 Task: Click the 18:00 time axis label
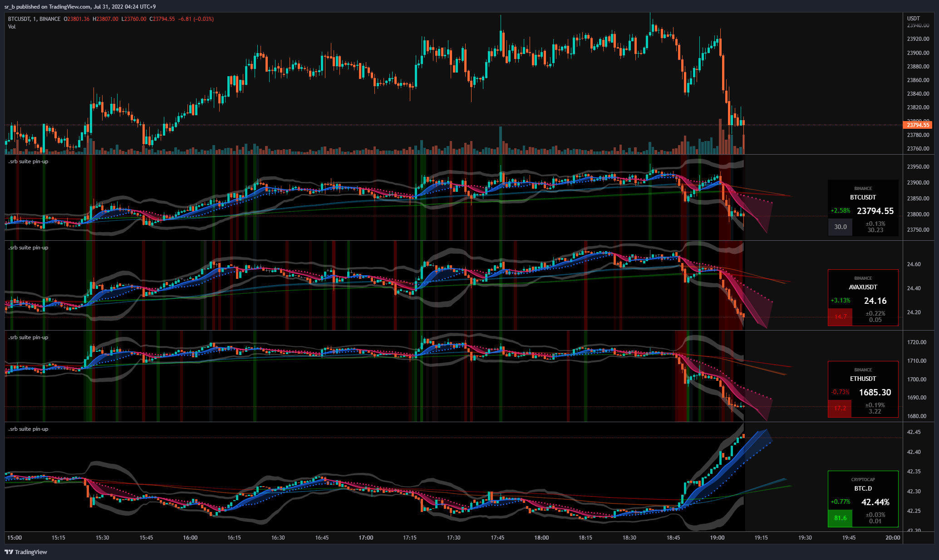pos(541,538)
